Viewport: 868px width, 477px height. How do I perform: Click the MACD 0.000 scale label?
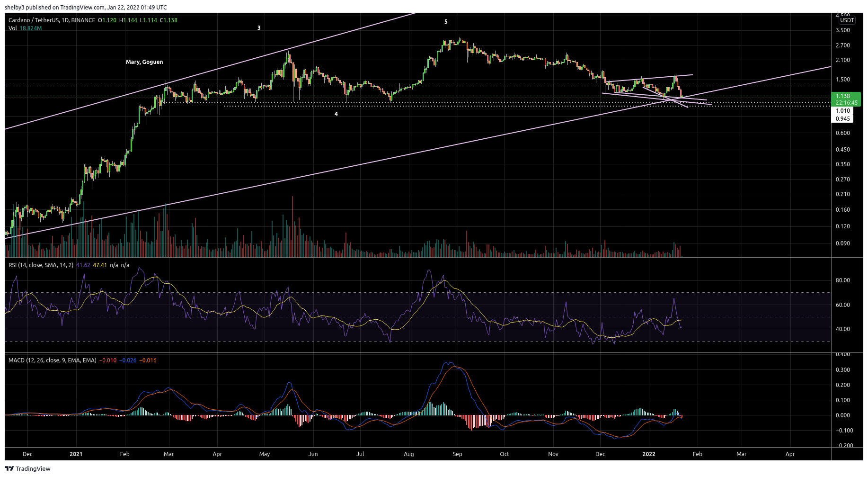click(843, 415)
